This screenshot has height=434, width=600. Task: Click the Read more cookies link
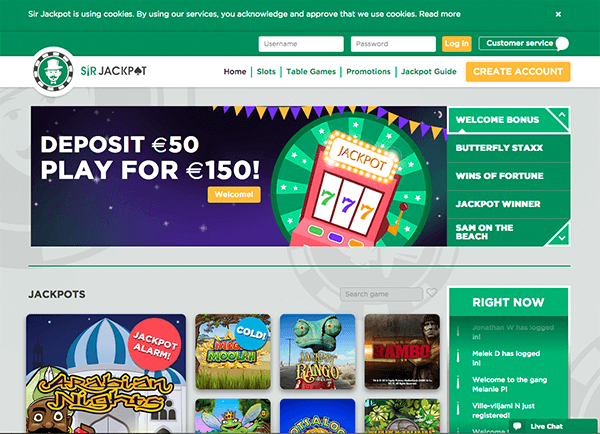click(x=440, y=14)
